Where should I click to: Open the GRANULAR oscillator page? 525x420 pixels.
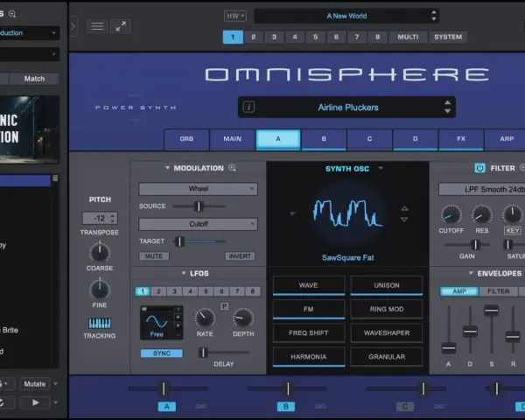[387, 357]
